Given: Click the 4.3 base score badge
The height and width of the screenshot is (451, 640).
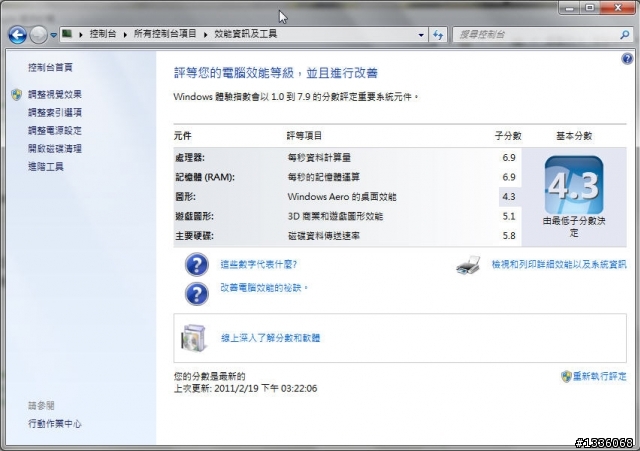Looking at the screenshot, I should [x=574, y=185].
